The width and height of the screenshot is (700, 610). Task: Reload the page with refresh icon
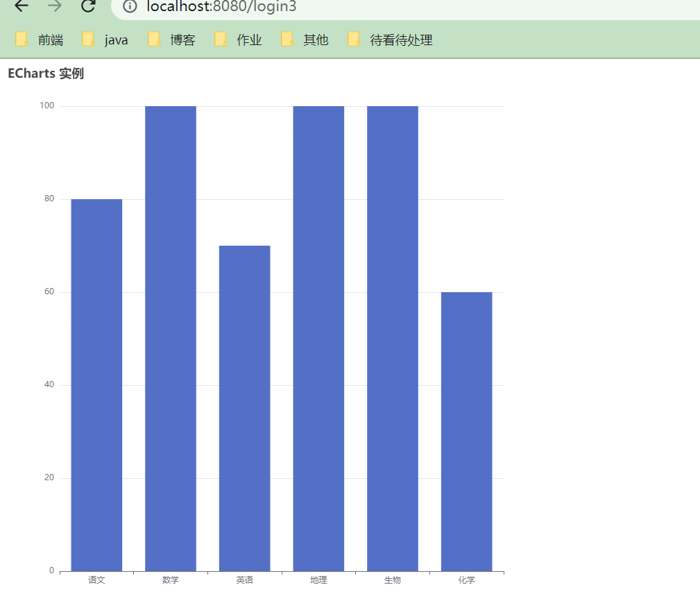[88, 6]
